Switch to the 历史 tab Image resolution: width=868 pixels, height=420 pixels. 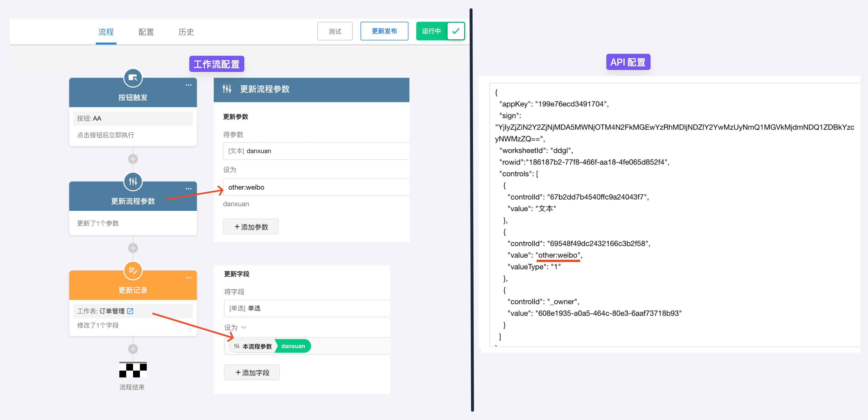pyautogui.click(x=186, y=32)
